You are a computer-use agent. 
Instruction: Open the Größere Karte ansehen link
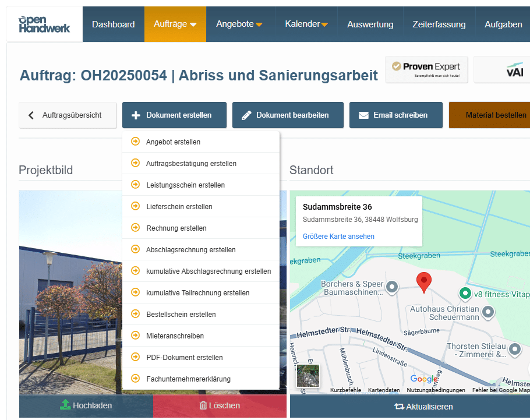338,237
